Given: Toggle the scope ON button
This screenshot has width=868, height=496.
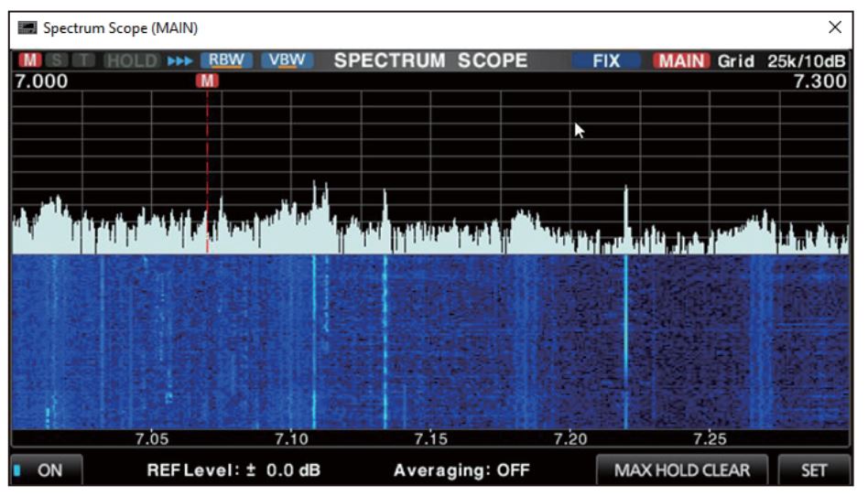Looking at the screenshot, I should 47,470.
